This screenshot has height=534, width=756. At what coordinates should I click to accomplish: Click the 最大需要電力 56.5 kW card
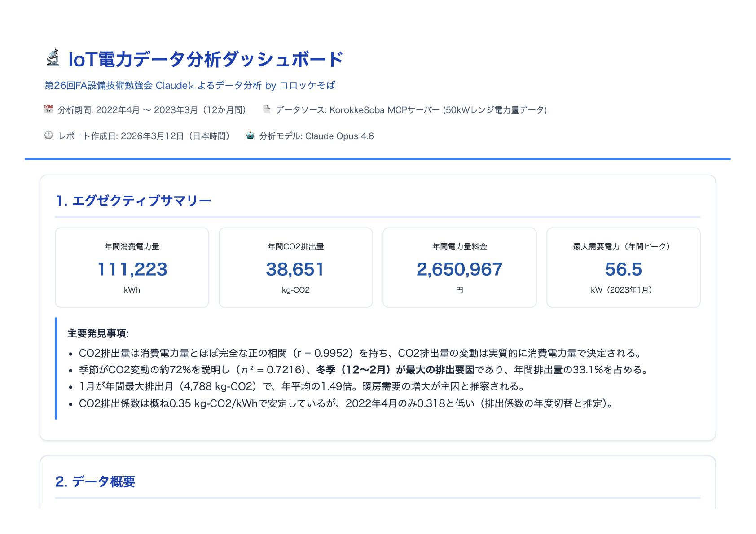pyautogui.click(x=623, y=267)
